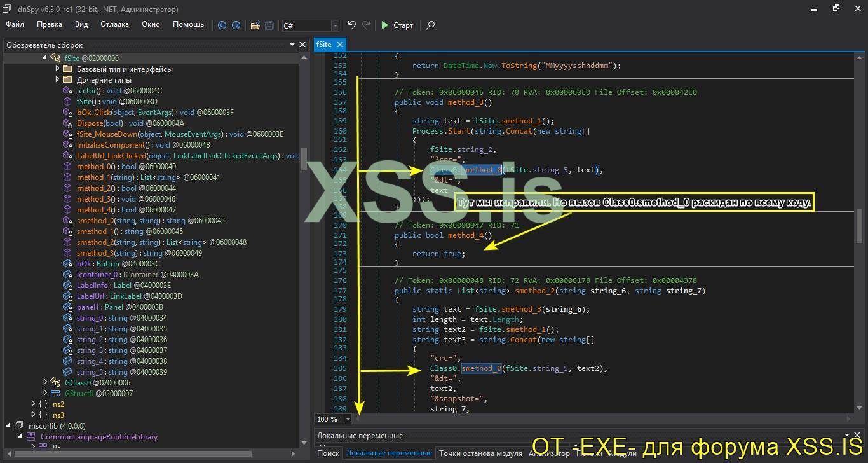
Task: Click the method icon beside smethod_0
Action: pos(67,221)
